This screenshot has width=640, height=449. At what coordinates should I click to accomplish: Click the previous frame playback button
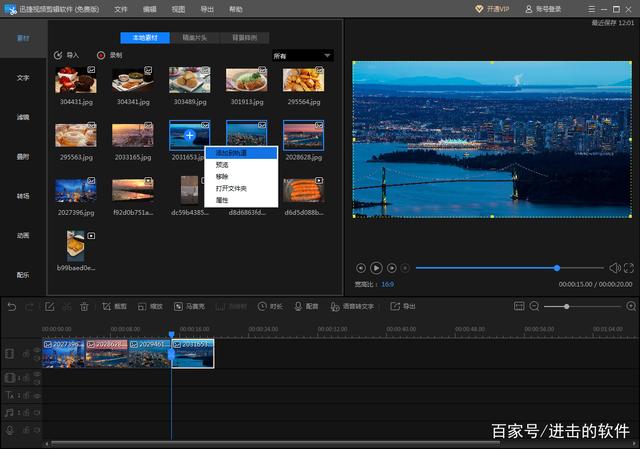361,268
